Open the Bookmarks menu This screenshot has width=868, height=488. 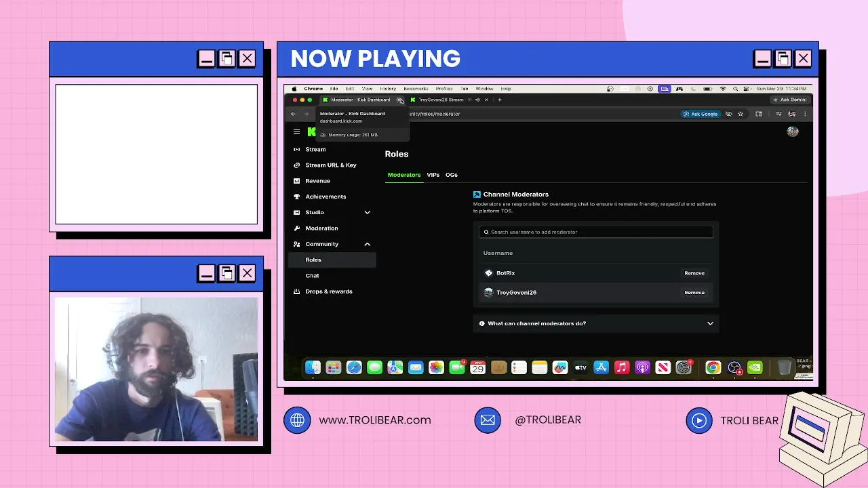coord(416,89)
